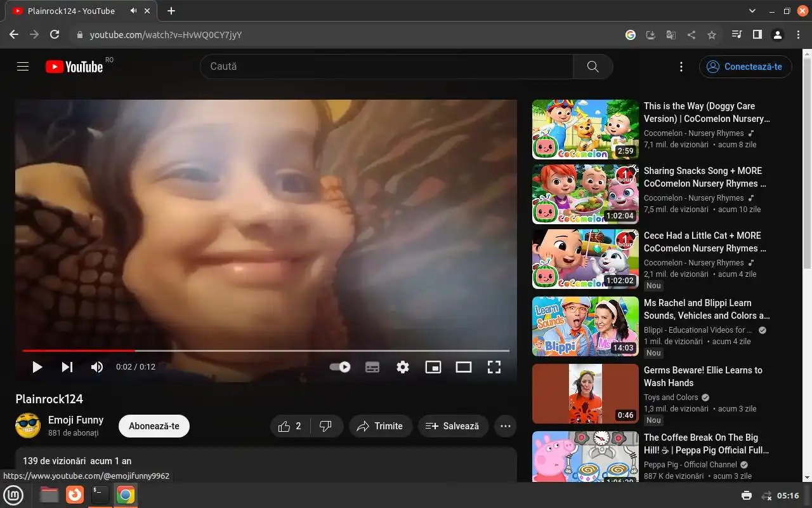Focus the Caută search field
Image resolution: width=812 pixels, height=508 pixels.
click(386, 67)
